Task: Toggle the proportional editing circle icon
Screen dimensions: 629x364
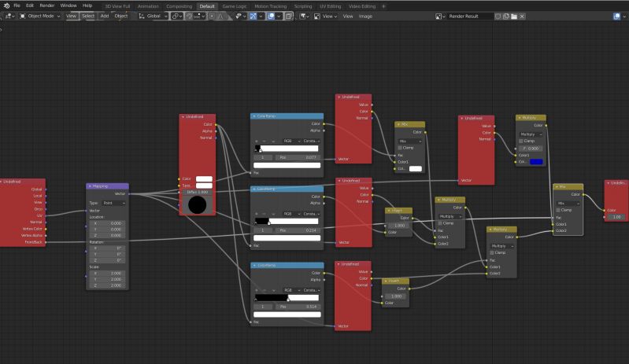Action: [212, 16]
